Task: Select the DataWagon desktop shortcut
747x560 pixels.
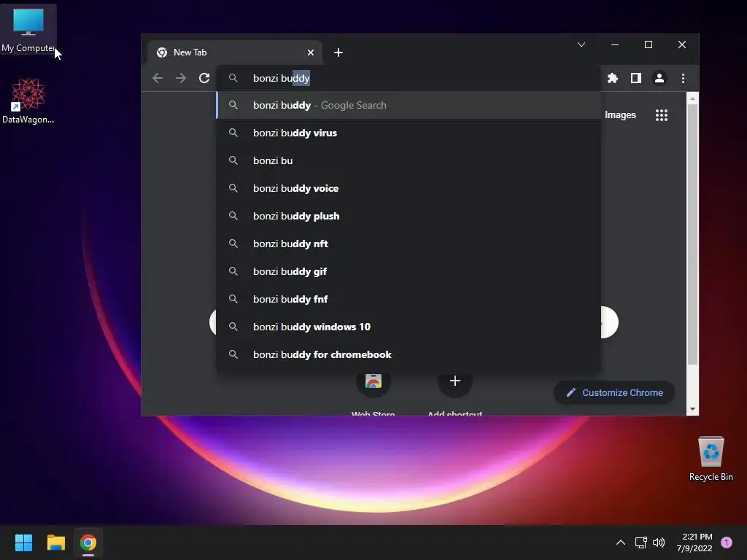Action: [28, 101]
